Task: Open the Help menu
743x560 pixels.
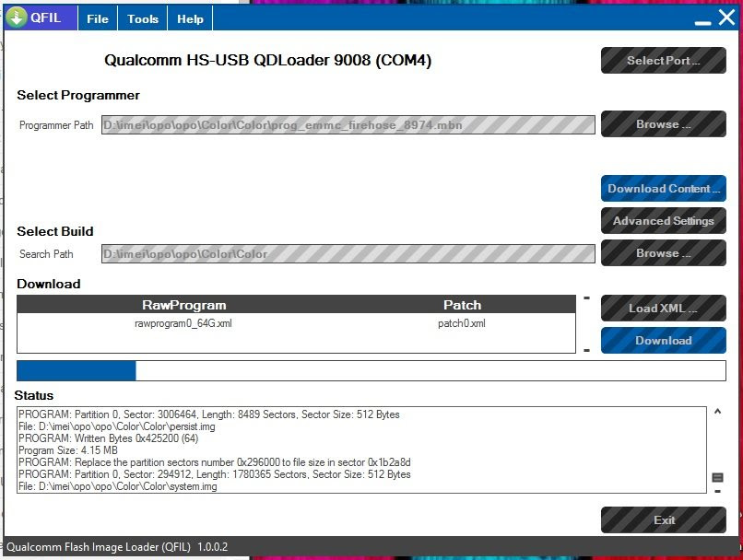Action: click(x=190, y=19)
